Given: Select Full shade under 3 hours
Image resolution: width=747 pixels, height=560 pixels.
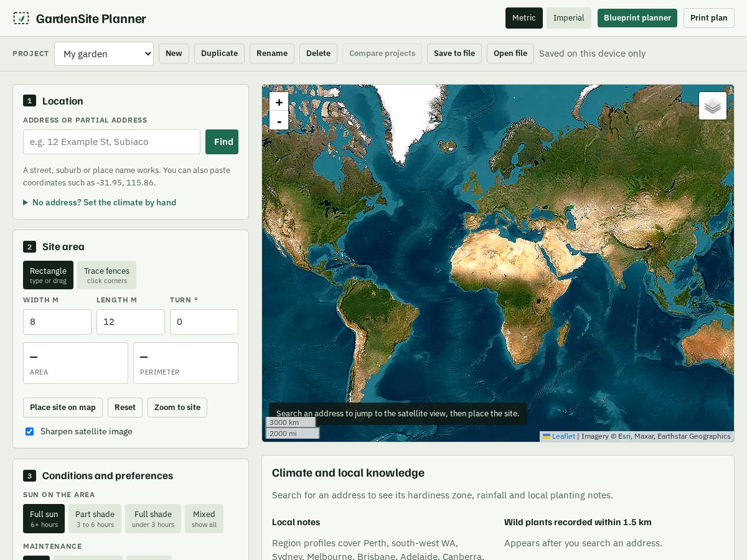Looking at the screenshot, I should 153,519.
